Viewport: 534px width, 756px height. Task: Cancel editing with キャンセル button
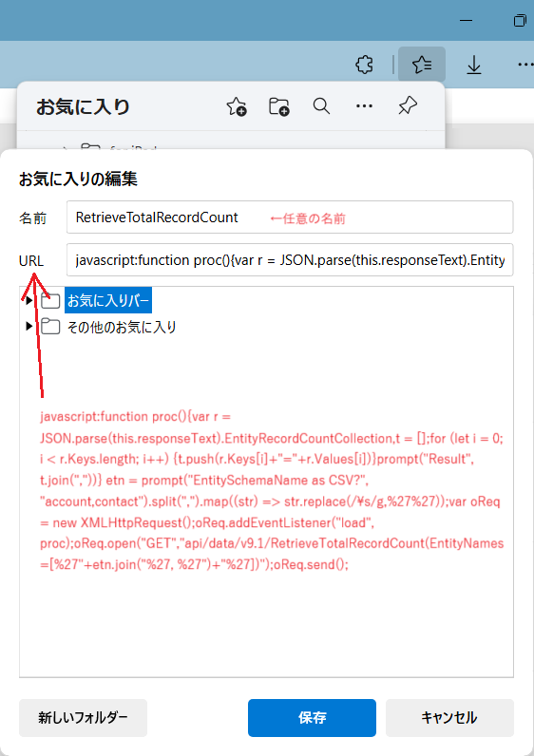pyautogui.click(x=449, y=718)
